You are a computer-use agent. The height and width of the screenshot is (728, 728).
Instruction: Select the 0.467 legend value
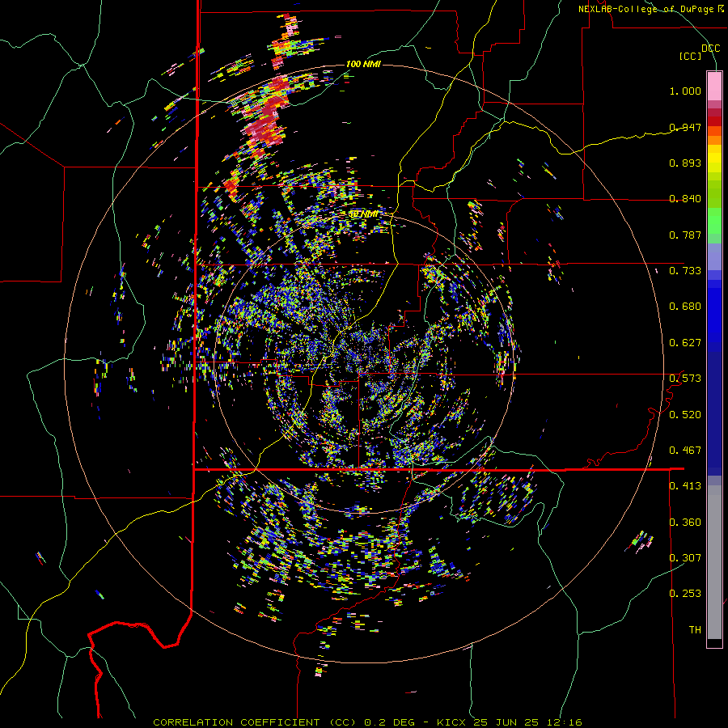tap(685, 450)
